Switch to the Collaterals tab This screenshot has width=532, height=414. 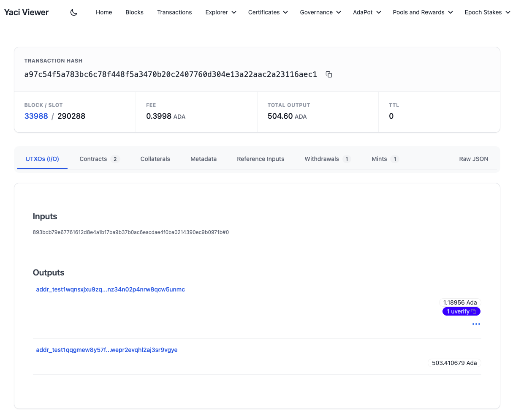pos(155,159)
